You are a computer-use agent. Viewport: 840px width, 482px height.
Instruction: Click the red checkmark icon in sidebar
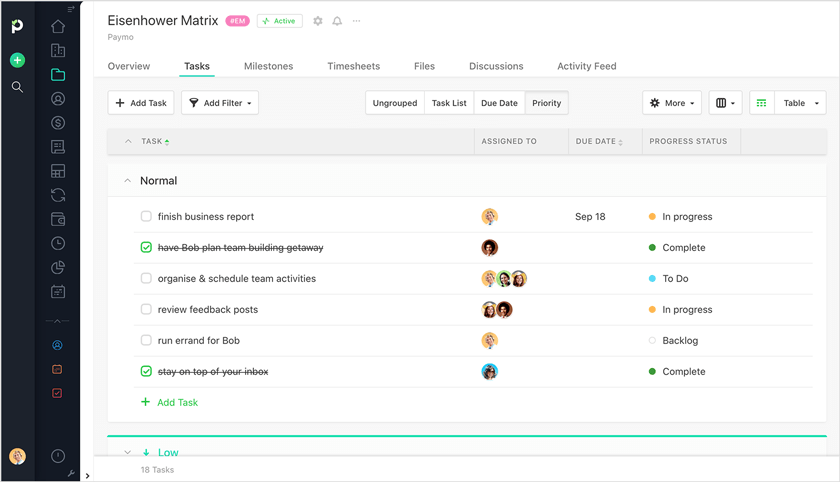pyautogui.click(x=57, y=393)
